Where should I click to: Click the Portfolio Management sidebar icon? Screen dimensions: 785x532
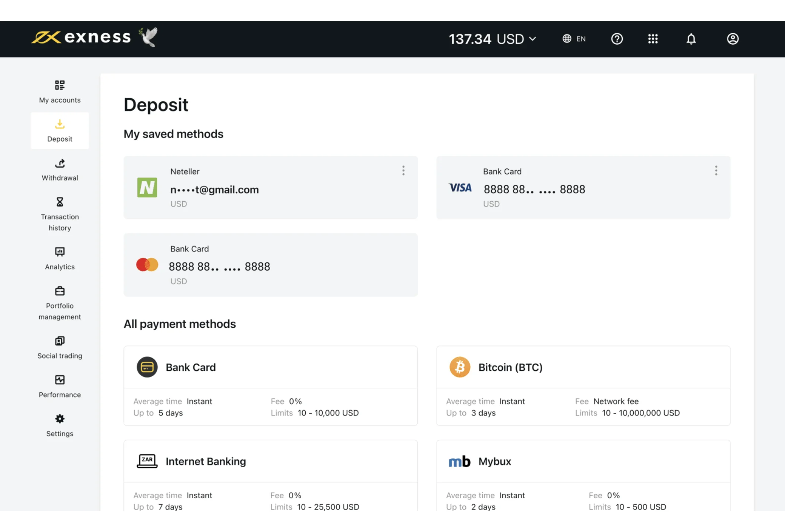pyautogui.click(x=59, y=290)
